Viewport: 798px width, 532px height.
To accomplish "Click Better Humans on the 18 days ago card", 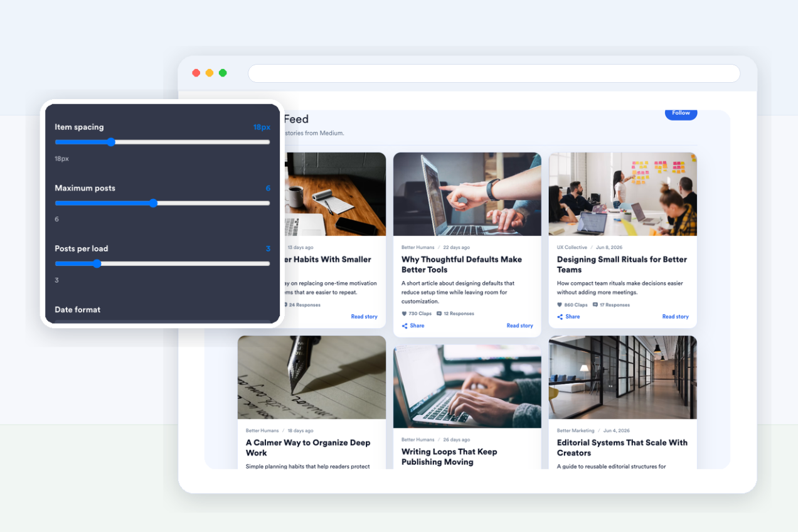I will [262, 430].
